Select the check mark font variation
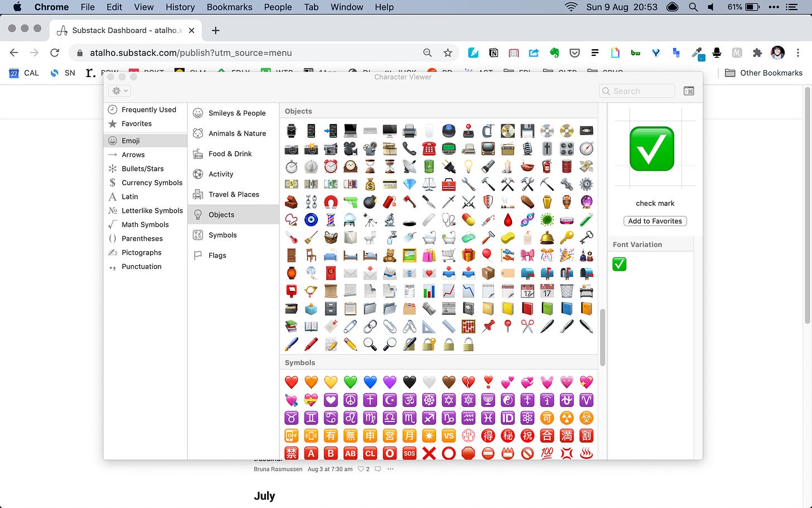Screen dimensions: 812x508 (619, 264)
